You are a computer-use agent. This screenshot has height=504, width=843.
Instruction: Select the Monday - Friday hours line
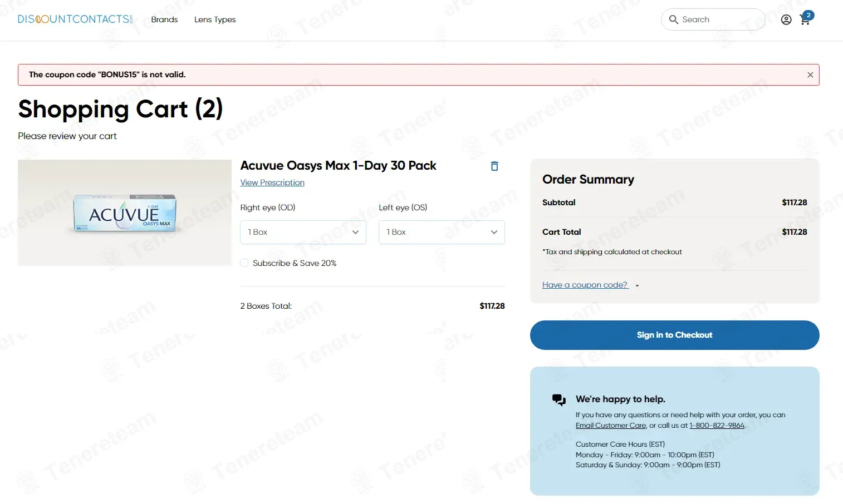pos(645,455)
